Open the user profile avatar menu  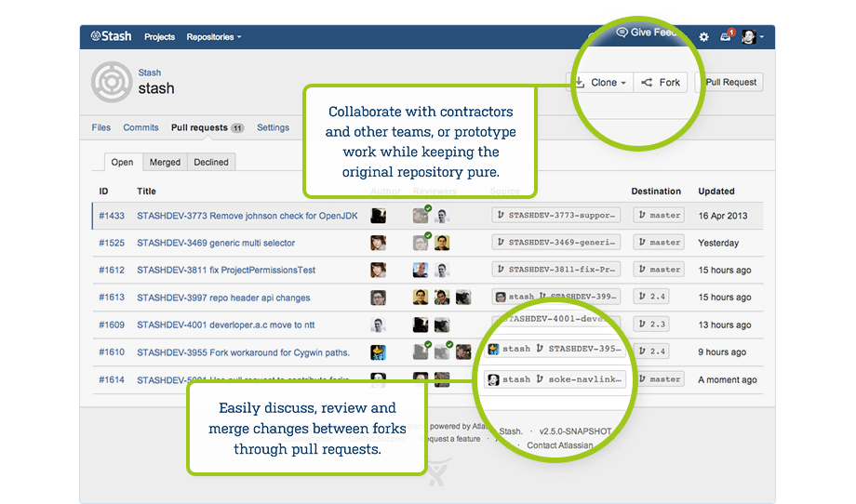(x=750, y=37)
